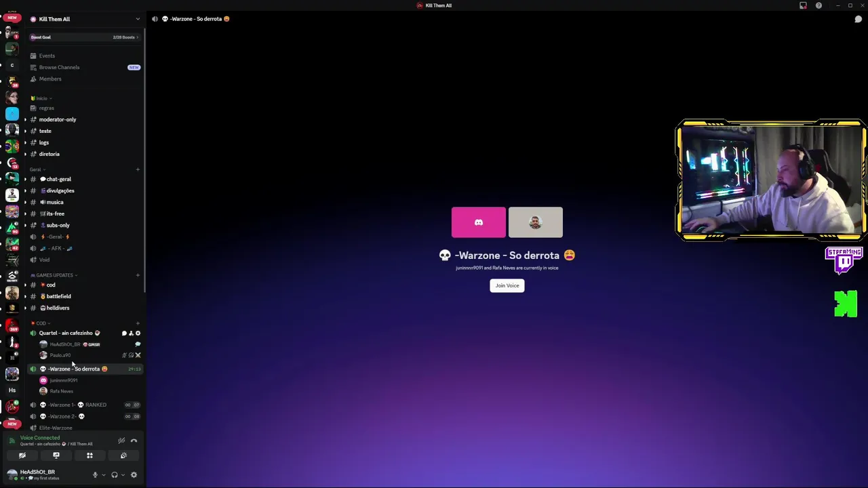Image resolution: width=868 pixels, height=488 pixels.
Task: Show chat via top-right speech bubble
Action: coord(858,19)
